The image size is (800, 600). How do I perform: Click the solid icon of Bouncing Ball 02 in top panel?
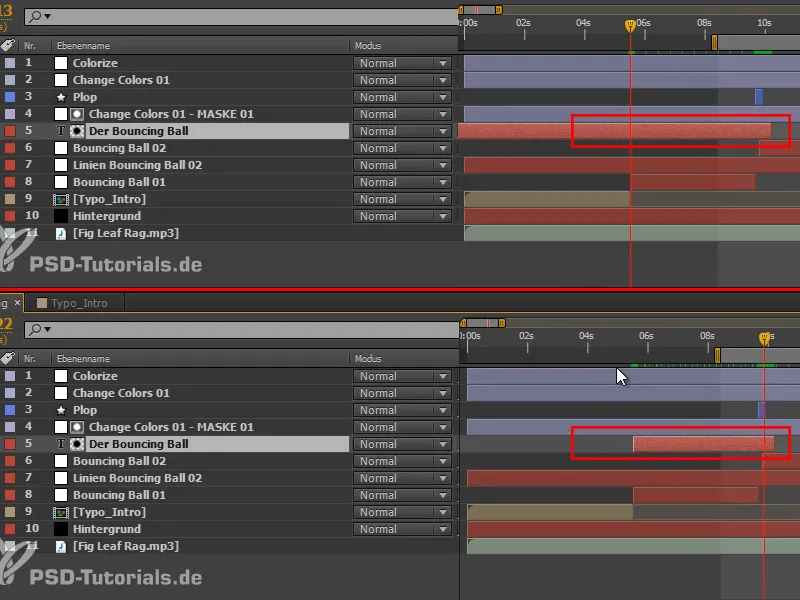point(61,148)
